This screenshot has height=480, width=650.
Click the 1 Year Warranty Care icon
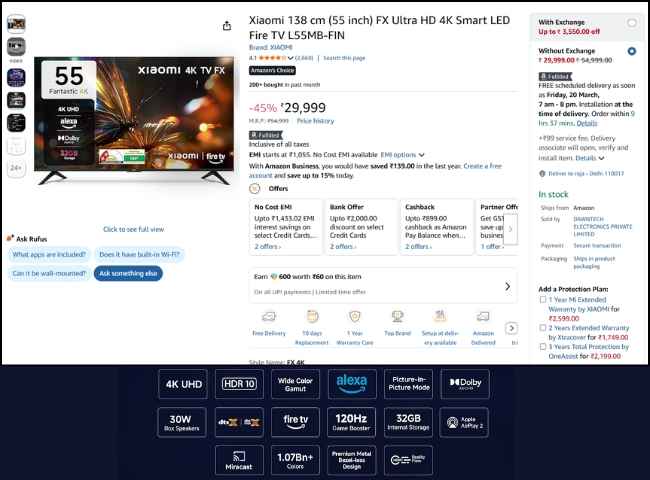pyautogui.click(x=354, y=318)
